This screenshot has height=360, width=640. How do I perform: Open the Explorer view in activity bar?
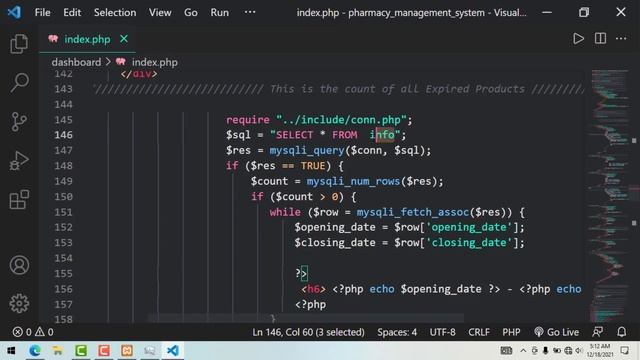(x=19, y=44)
